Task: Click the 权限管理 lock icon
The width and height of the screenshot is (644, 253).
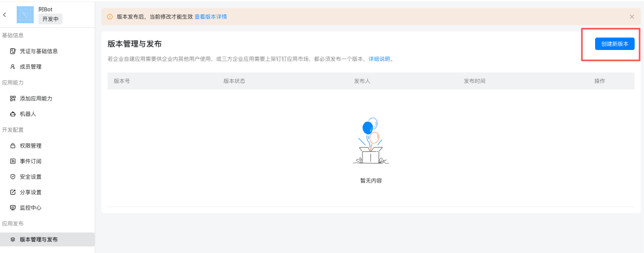Action: tap(13, 146)
